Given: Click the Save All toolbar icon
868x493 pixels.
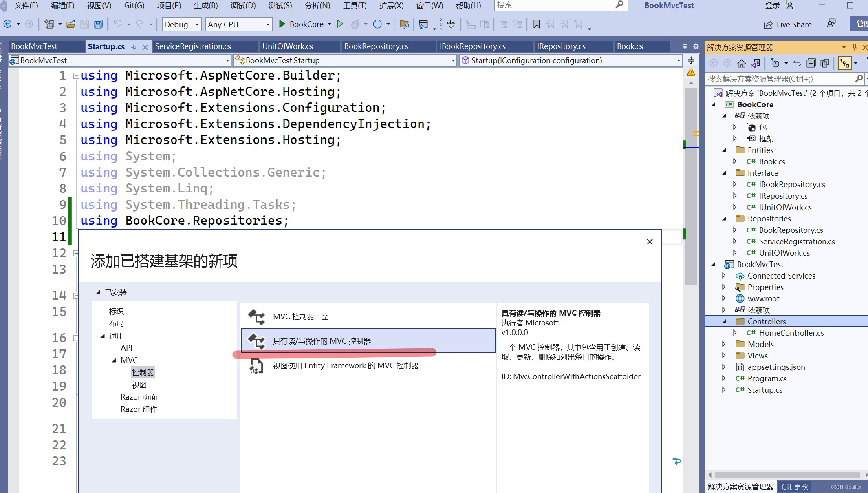Looking at the screenshot, I should [x=98, y=24].
